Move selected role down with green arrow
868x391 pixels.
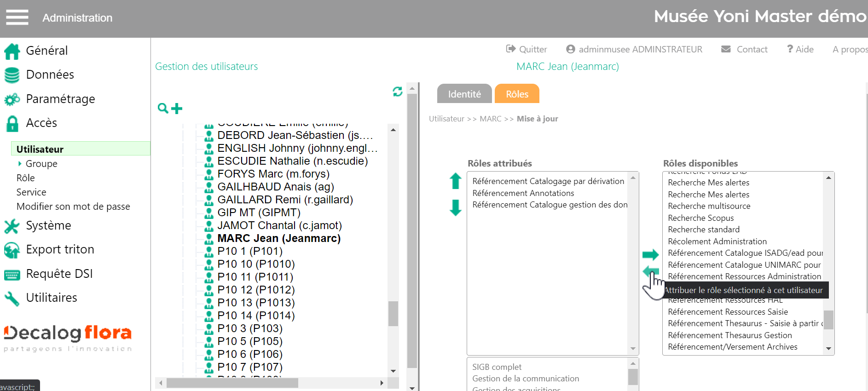click(456, 207)
